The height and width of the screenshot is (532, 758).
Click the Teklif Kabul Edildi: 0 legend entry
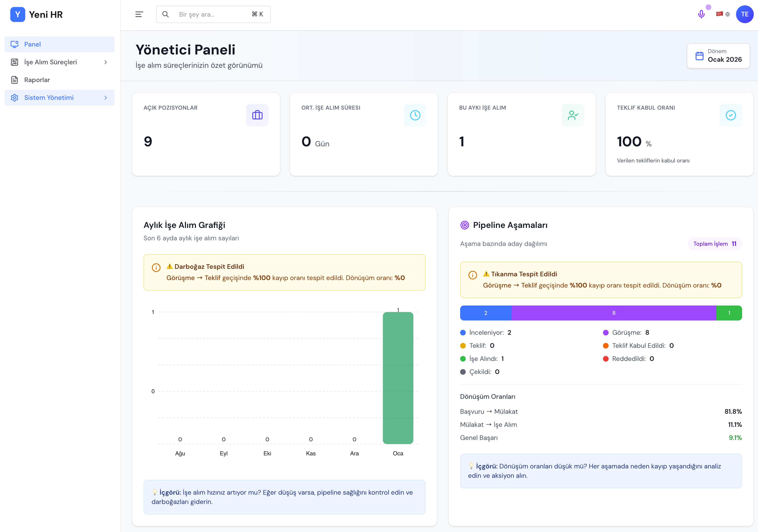[638, 345]
